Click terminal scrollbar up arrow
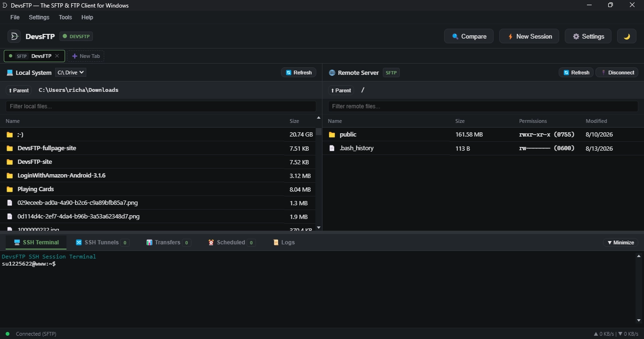This screenshot has height=339, width=644. click(639, 257)
